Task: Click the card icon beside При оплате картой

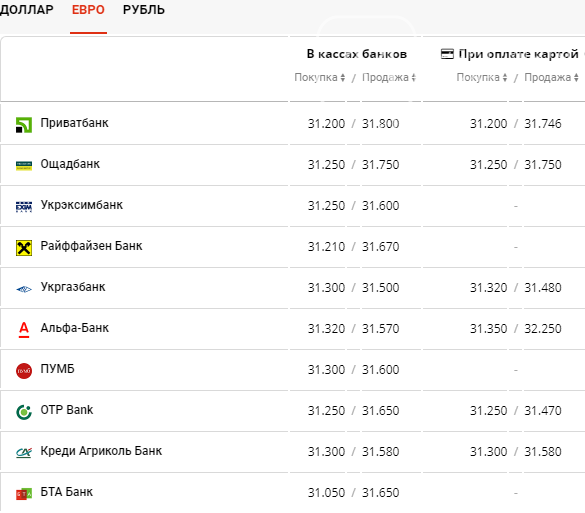Action: coord(447,54)
